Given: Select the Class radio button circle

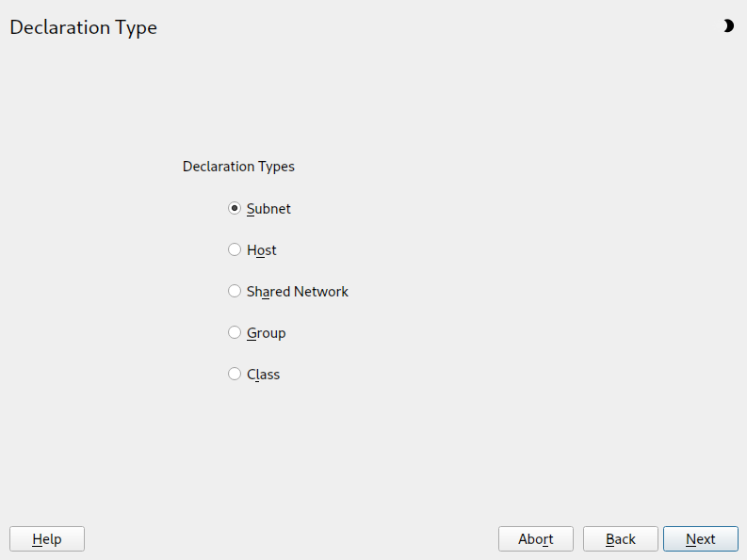Looking at the screenshot, I should tap(235, 375).
